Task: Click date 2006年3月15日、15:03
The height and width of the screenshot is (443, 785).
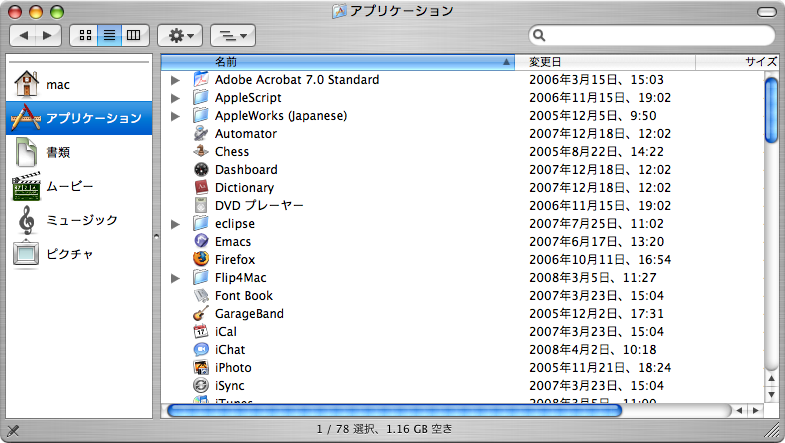Action: 596,80
